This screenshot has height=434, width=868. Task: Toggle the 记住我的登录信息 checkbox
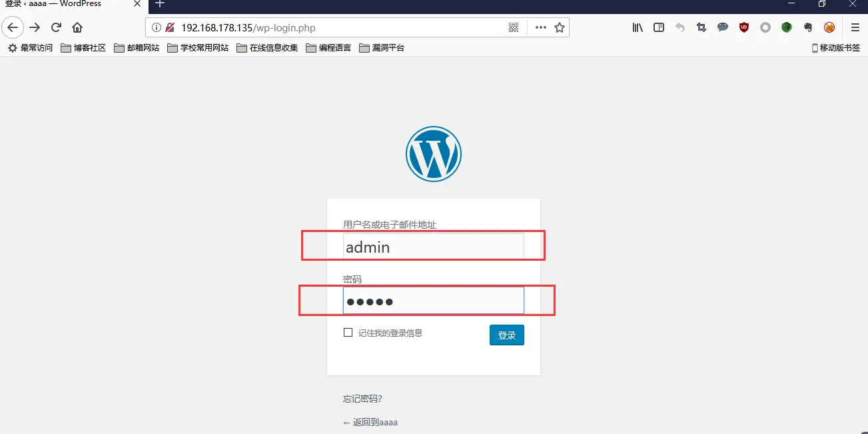pyautogui.click(x=348, y=332)
